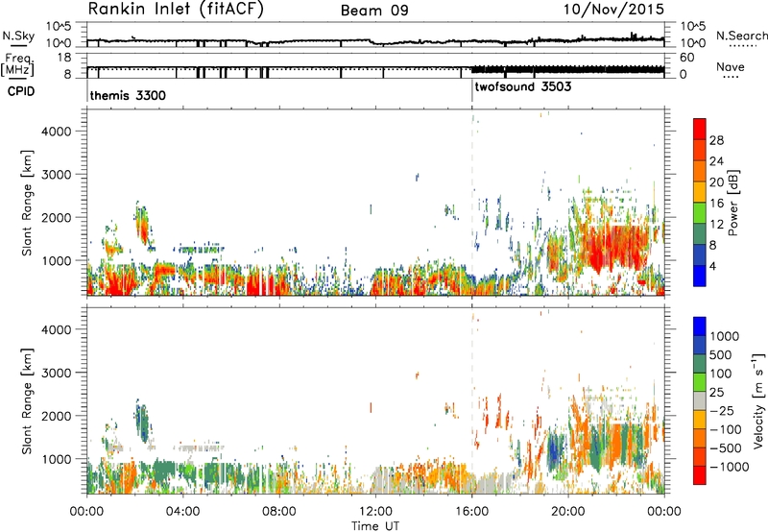Image resolution: width=768 pixels, height=532 pixels.
Task: Click the '16' tick on power colorbar
Action: pos(716,204)
